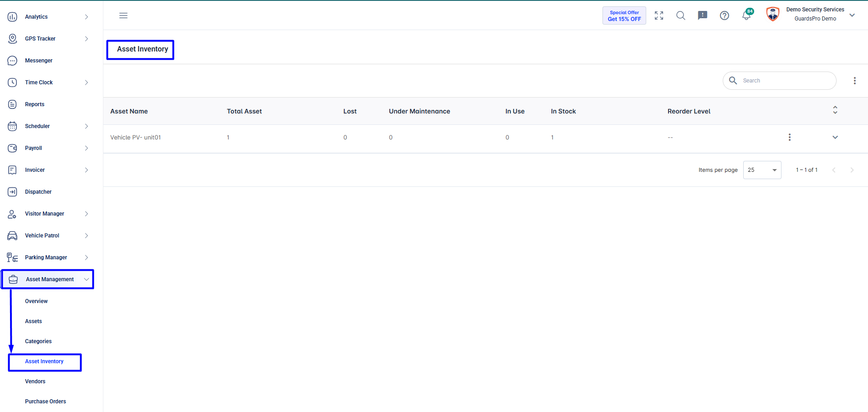Open the Items per page dropdown
This screenshot has height=412, width=868.
pyautogui.click(x=762, y=170)
